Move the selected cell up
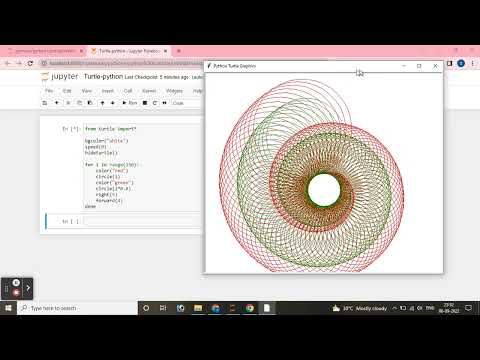 102,103
